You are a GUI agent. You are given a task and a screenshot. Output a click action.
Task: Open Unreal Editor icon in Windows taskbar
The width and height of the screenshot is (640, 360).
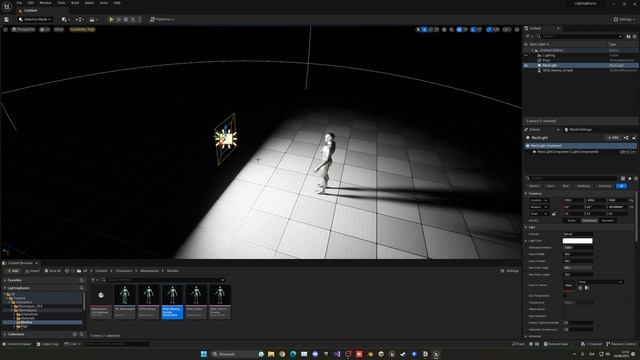pos(436,354)
